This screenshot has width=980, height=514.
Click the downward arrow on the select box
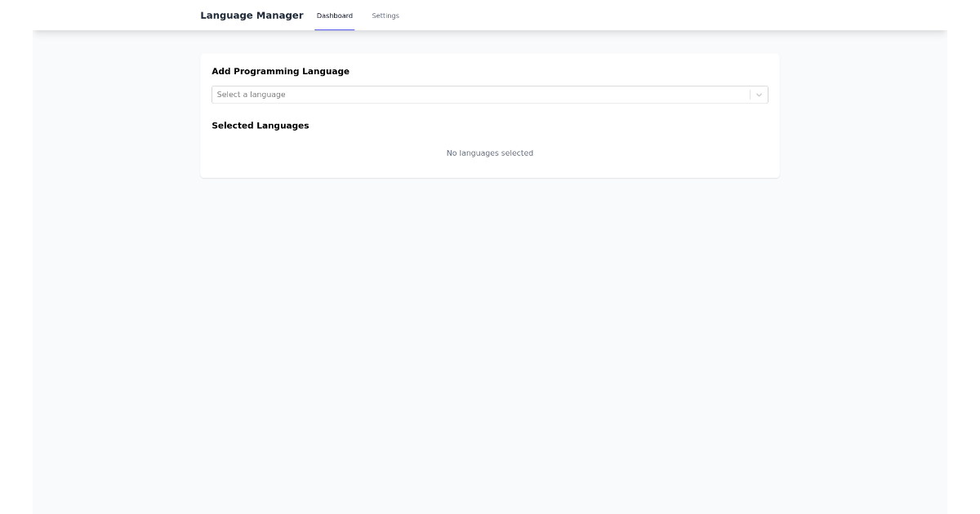coord(759,95)
